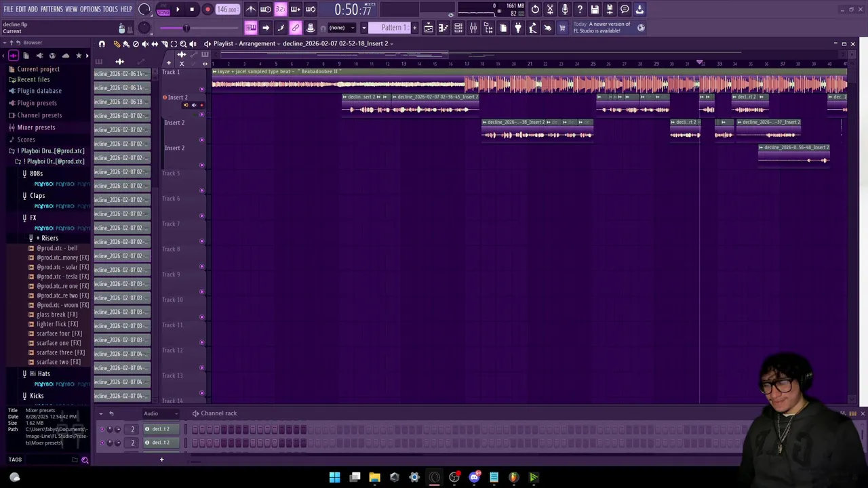The width and height of the screenshot is (868, 488).
Task: Open the PATTERNS menu
Action: [52, 9]
